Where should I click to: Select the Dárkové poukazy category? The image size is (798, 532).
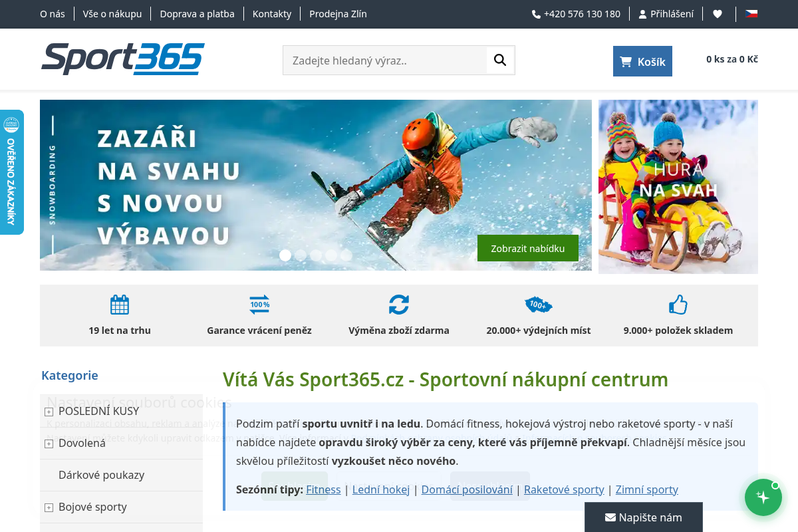pyautogui.click(x=102, y=475)
